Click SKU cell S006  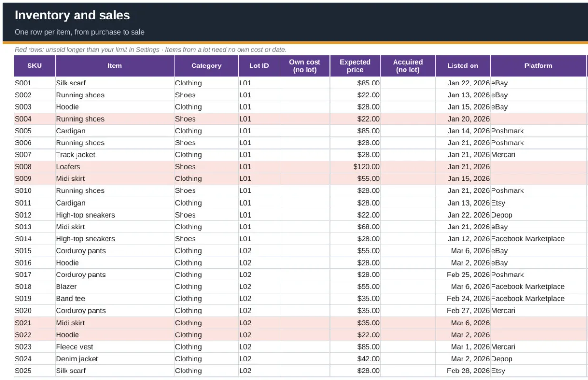click(x=35, y=143)
